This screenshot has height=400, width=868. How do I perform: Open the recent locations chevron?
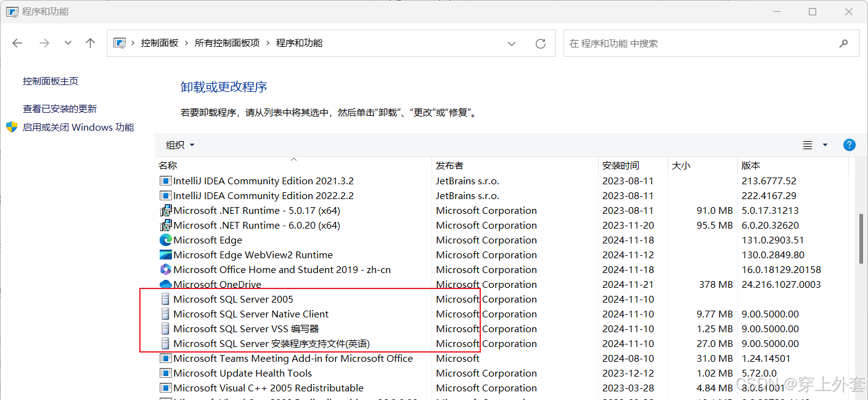click(68, 43)
